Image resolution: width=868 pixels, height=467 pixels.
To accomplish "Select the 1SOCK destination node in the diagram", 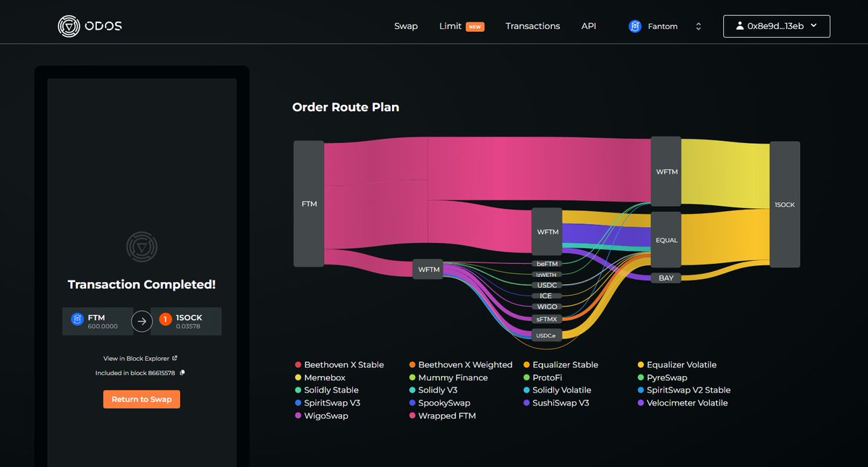I will pyautogui.click(x=785, y=205).
